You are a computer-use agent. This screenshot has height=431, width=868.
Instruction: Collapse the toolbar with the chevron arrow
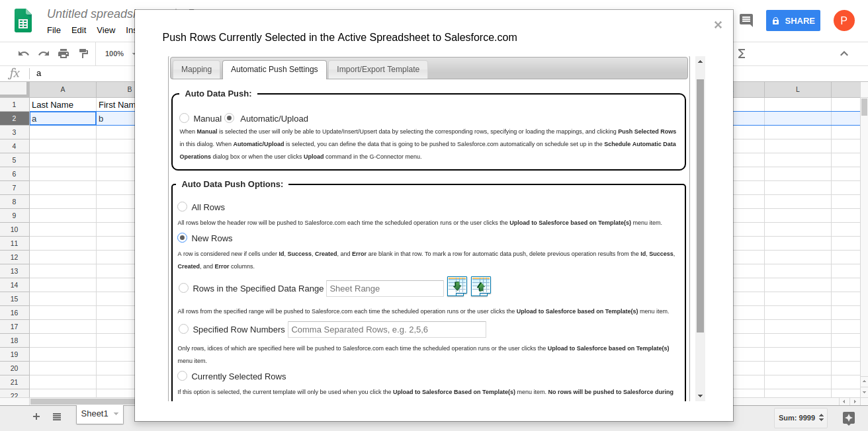[844, 54]
